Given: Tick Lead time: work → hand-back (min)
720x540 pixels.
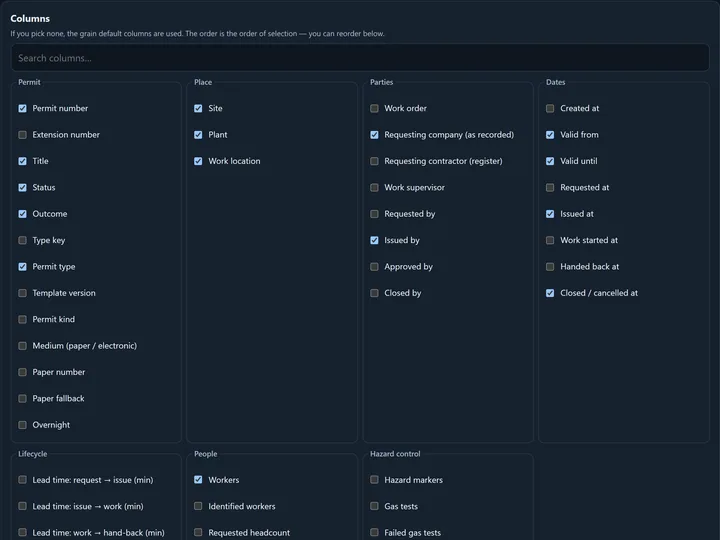Looking at the screenshot, I should click(22, 533).
